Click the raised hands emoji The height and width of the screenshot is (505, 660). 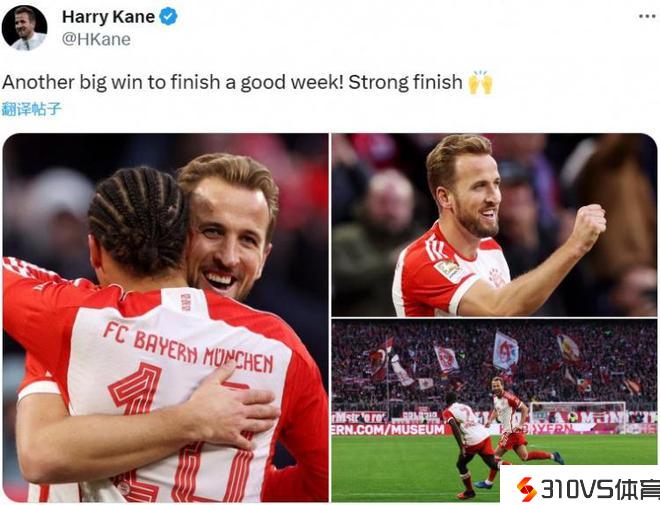click(x=480, y=82)
